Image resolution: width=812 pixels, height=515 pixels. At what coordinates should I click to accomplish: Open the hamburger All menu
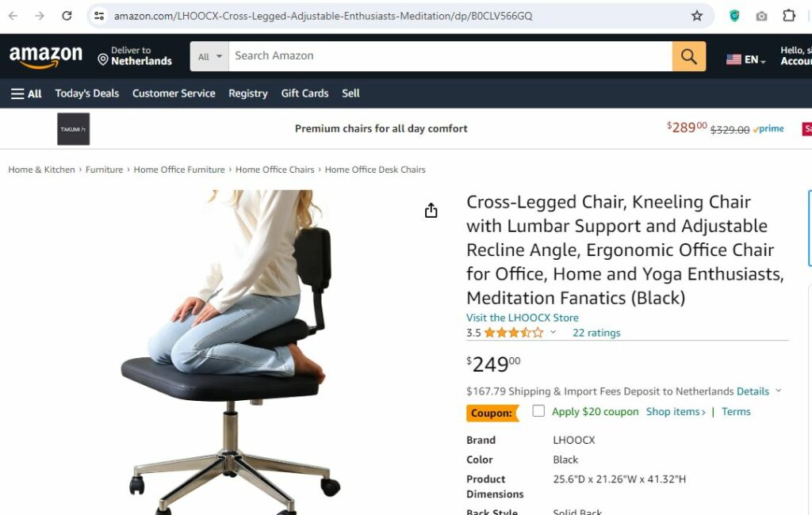tap(26, 93)
